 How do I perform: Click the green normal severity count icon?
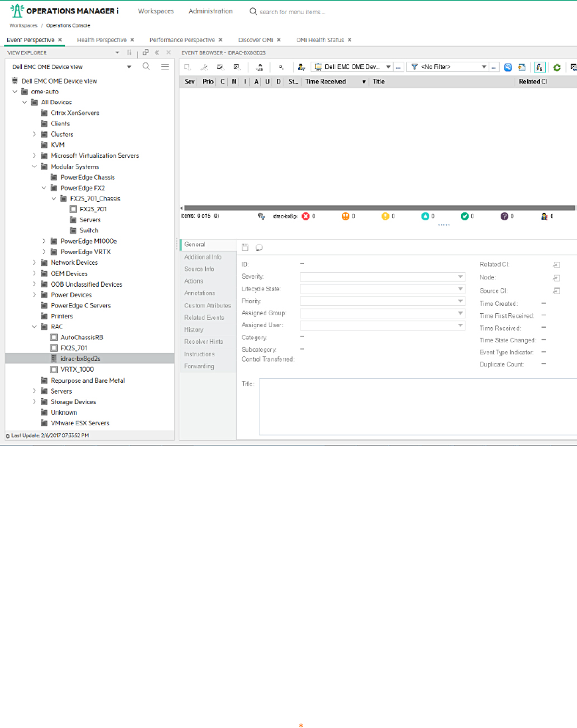click(x=464, y=216)
